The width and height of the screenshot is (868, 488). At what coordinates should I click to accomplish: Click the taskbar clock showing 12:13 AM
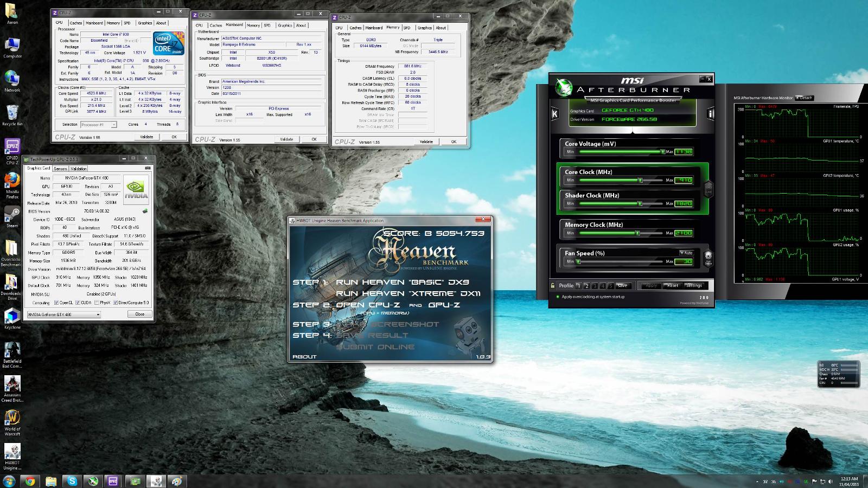click(x=850, y=481)
